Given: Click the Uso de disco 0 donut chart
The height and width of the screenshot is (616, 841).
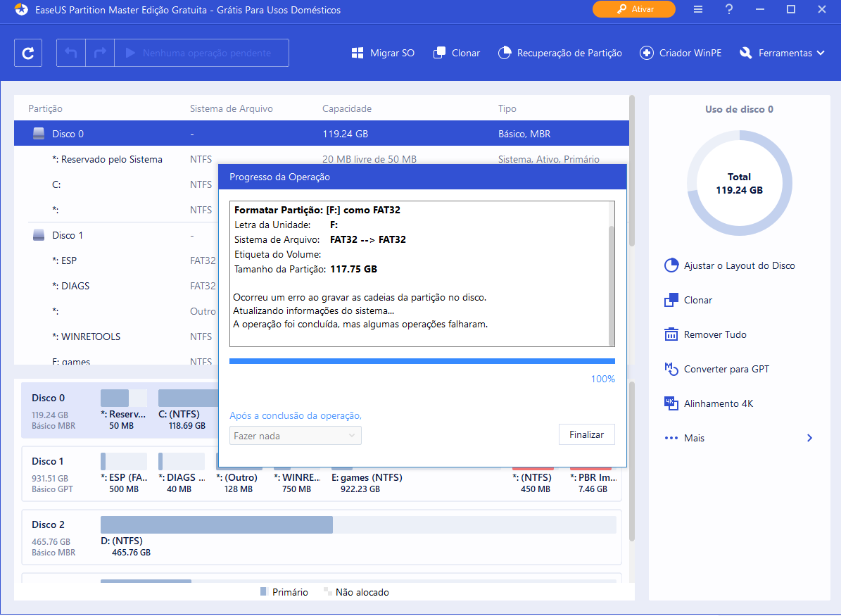Looking at the screenshot, I should [739, 184].
